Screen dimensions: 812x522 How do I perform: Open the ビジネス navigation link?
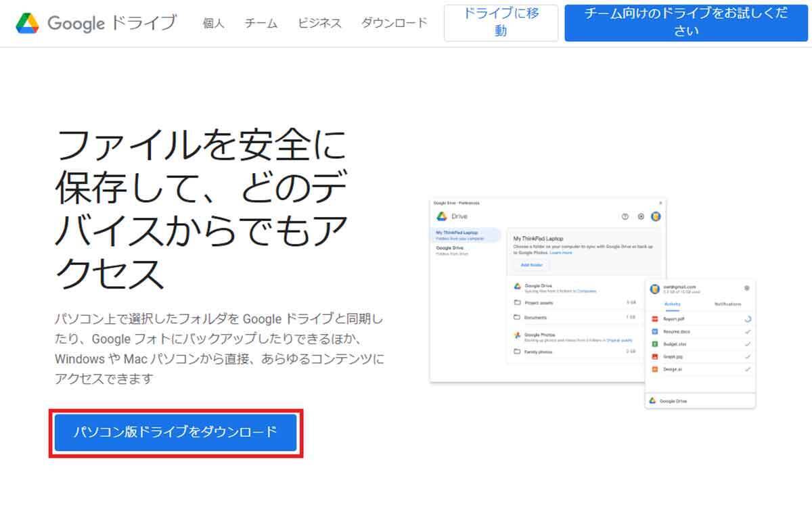point(319,23)
